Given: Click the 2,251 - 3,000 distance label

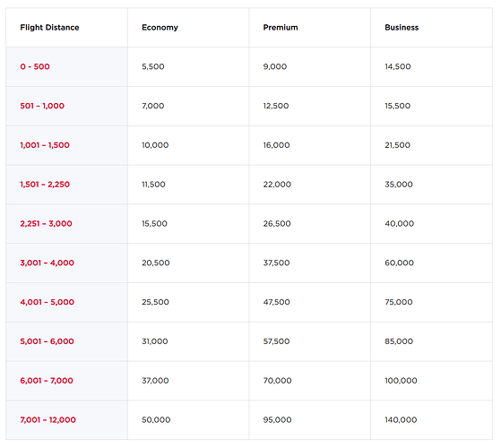Looking at the screenshot, I should [46, 224].
